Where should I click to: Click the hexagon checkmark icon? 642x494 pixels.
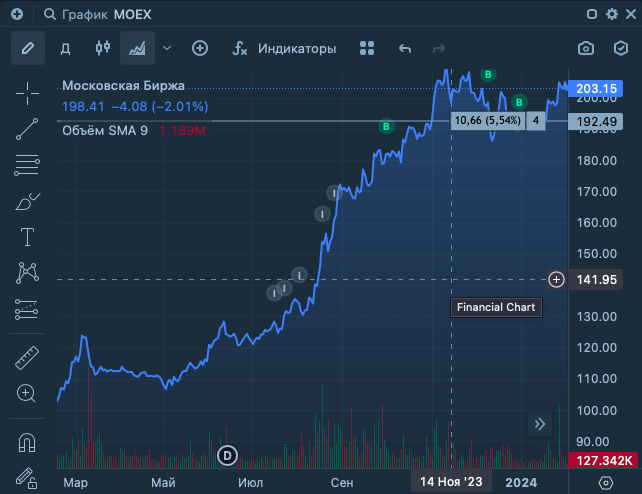621,48
